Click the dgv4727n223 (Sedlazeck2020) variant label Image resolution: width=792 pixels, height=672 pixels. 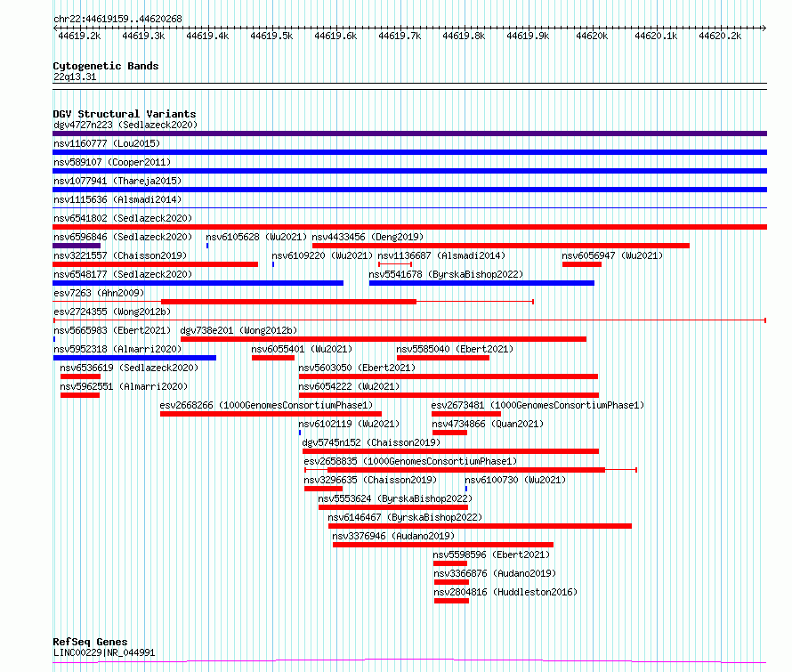[125, 125]
